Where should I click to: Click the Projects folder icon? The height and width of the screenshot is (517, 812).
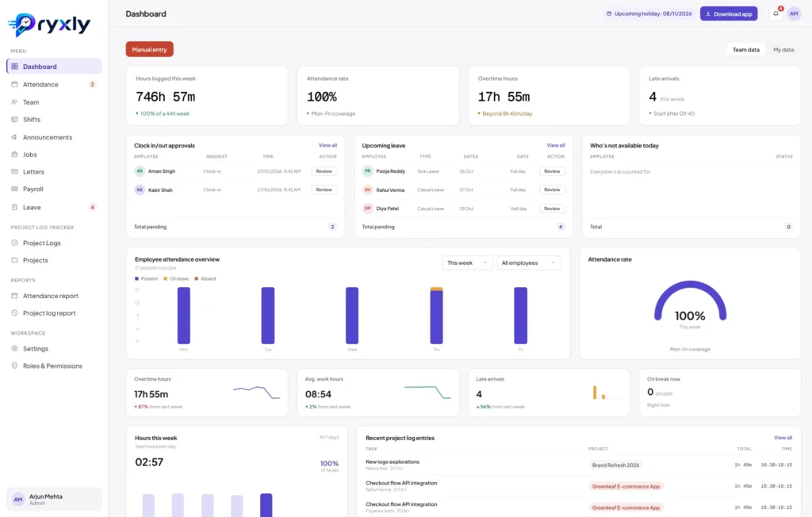point(14,260)
